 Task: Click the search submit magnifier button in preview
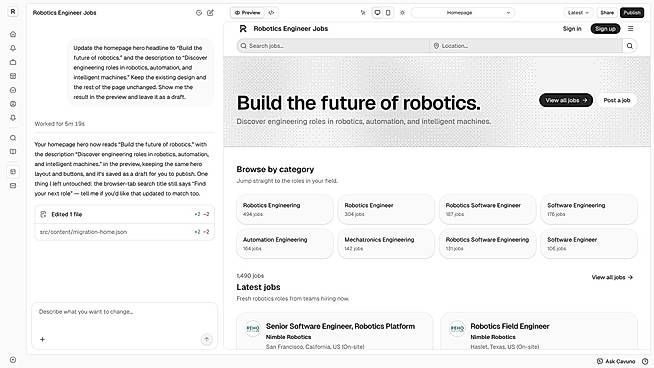(x=630, y=46)
